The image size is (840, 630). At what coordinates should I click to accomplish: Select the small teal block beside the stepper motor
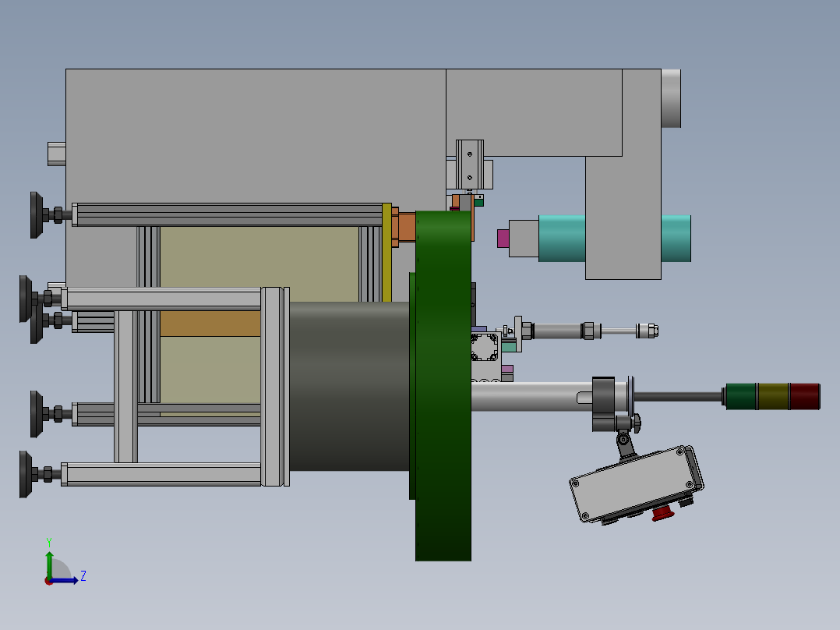pos(509,347)
